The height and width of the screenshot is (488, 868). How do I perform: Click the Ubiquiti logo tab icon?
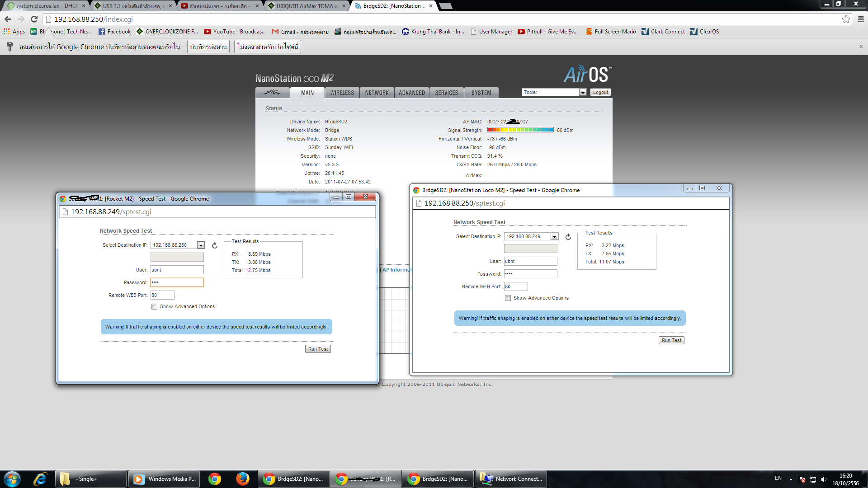tap(272, 93)
